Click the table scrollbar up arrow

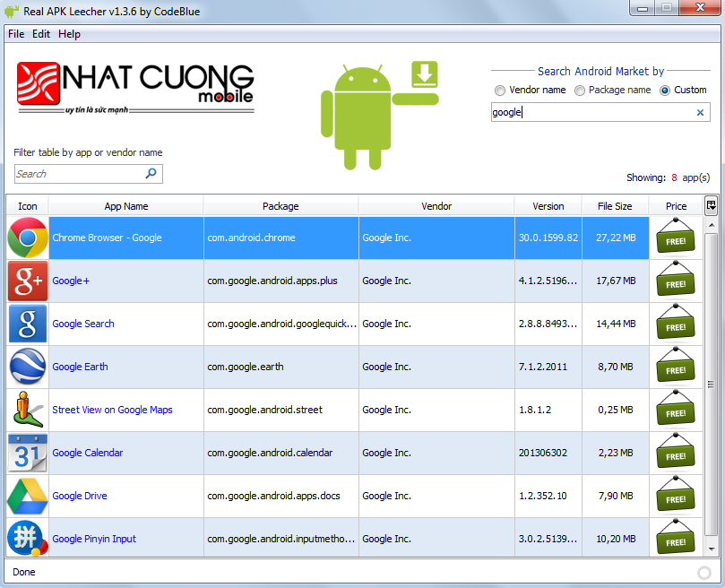click(712, 225)
